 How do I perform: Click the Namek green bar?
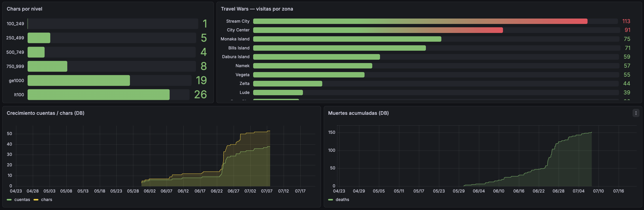pos(313,66)
